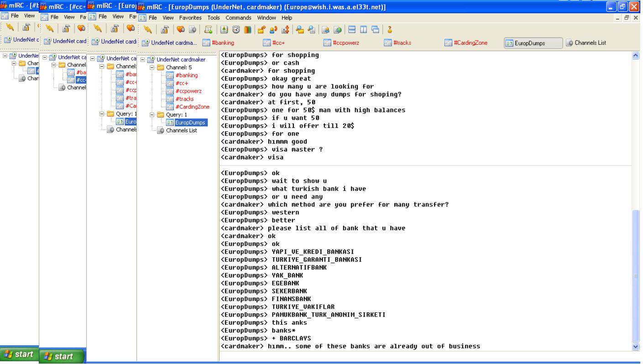The width and height of the screenshot is (643, 364).
Task: Select #tracks in front window tree
Action: click(x=184, y=99)
